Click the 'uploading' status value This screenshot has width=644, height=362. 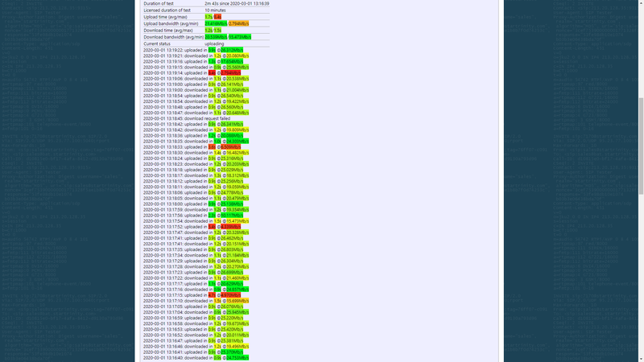point(214,43)
